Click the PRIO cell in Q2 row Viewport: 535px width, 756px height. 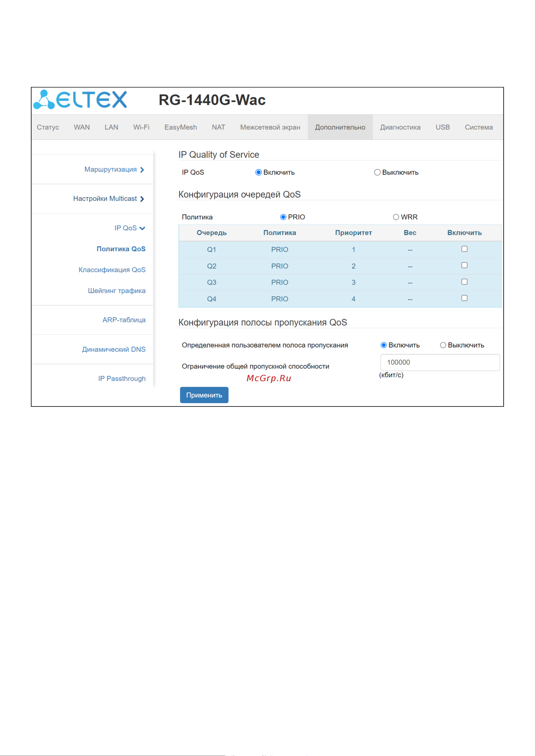click(x=280, y=266)
